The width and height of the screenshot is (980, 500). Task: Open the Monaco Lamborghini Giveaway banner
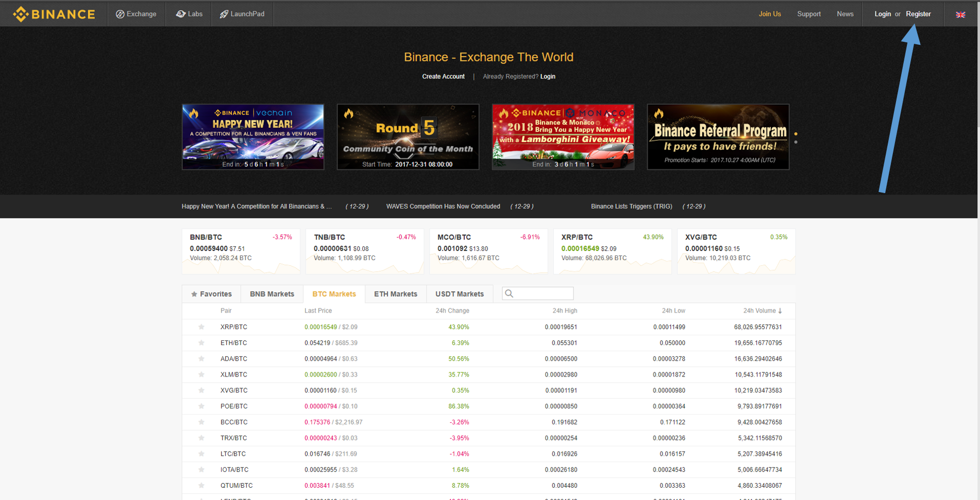(x=563, y=137)
